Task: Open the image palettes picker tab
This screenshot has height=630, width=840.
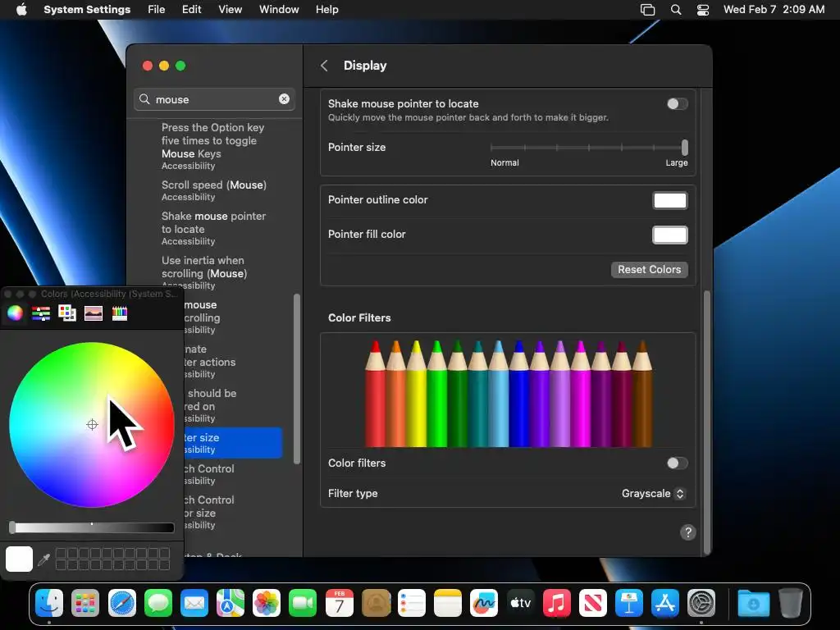Action: tap(94, 313)
